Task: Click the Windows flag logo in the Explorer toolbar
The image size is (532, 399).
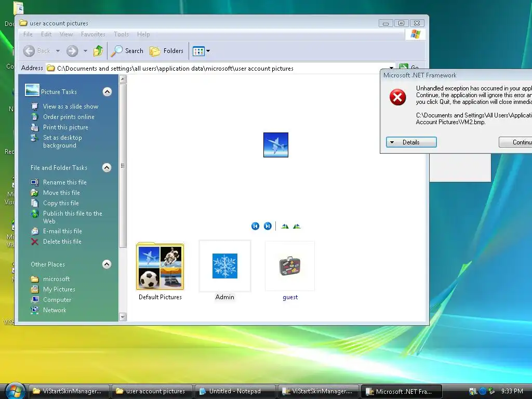Action: pos(415,34)
